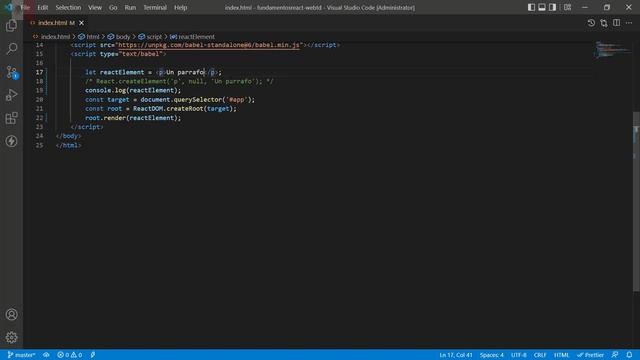Change indentation via Spaces: 4

pos(492,355)
